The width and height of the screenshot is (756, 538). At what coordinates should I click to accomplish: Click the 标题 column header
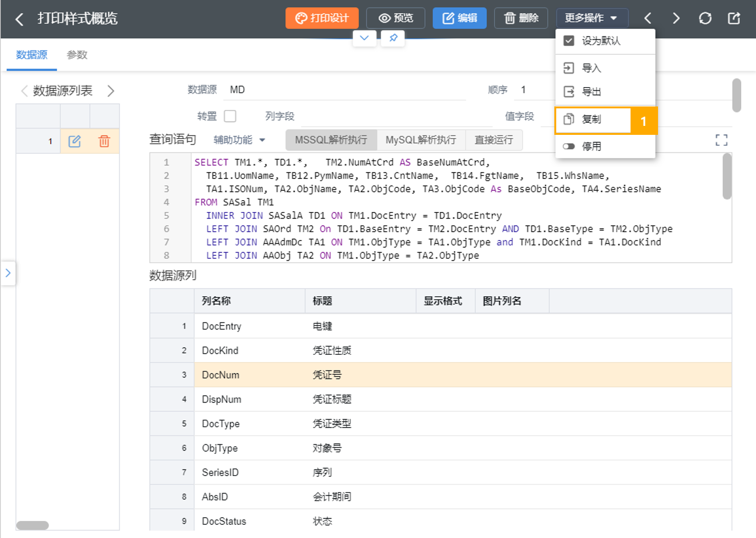(361, 301)
